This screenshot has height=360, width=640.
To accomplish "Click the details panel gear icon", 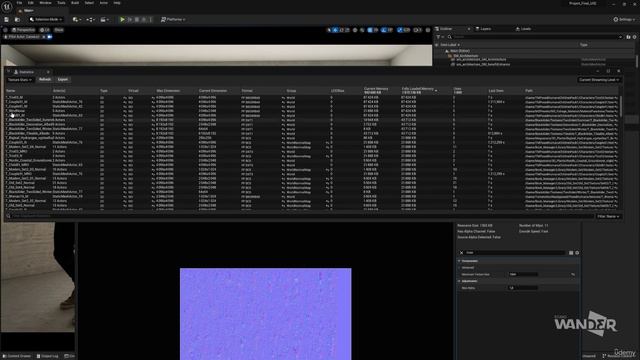I will 577,253.
